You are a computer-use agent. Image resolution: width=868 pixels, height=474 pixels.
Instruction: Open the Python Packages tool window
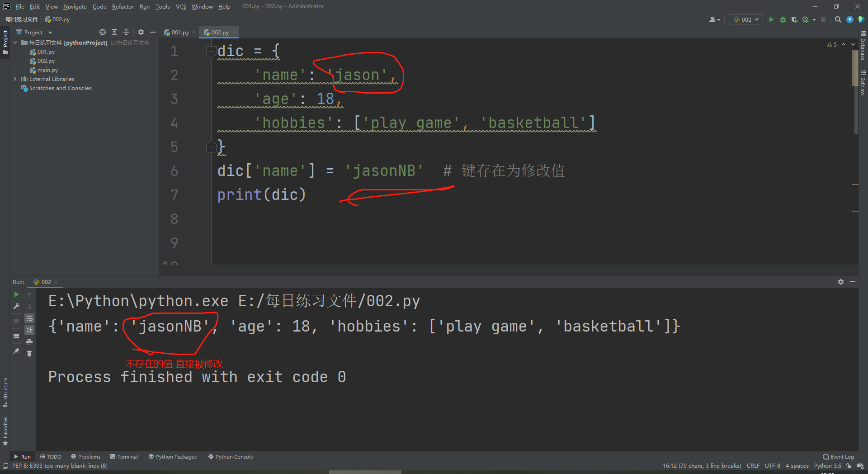click(x=173, y=457)
